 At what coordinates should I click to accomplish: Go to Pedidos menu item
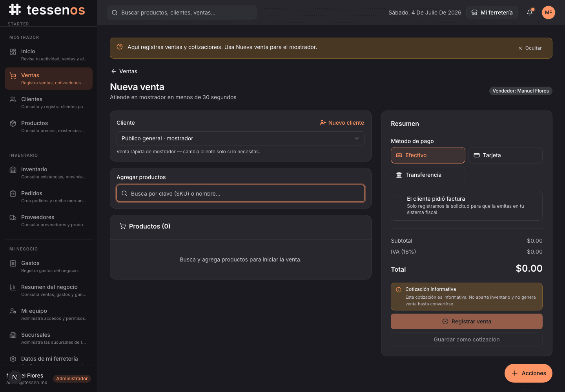tap(49, 197)
